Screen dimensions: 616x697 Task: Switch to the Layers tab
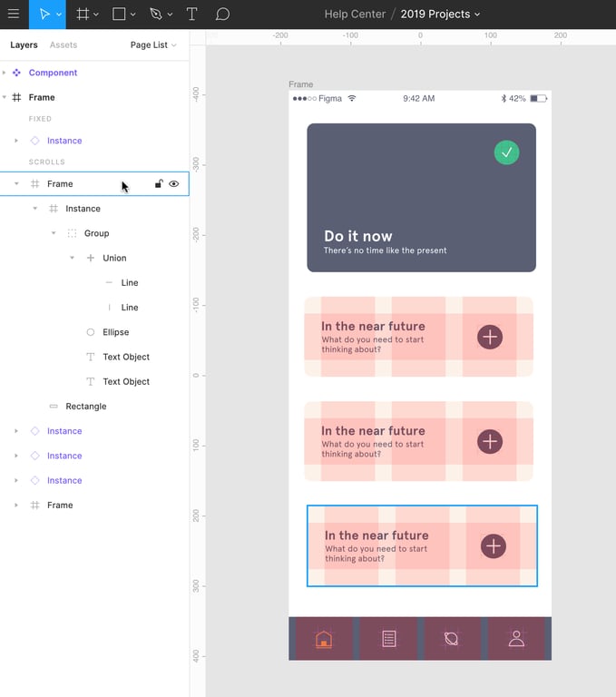(x=24, y=45)
